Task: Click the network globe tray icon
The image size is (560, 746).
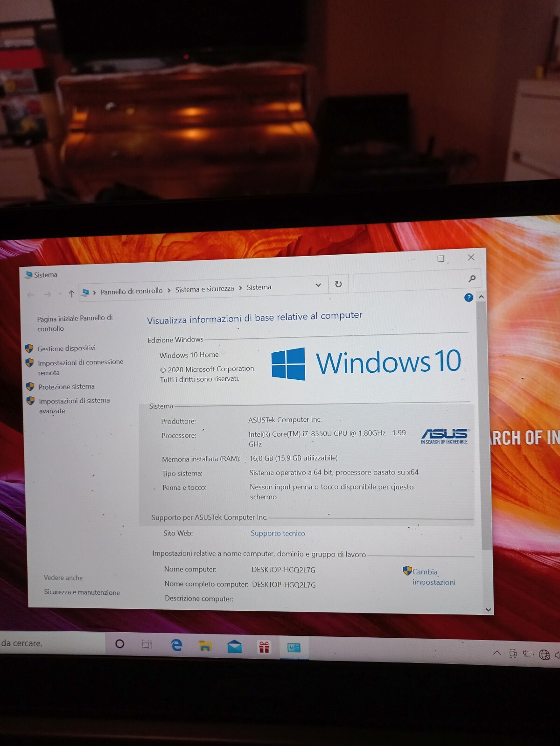Action: [544, 655]
